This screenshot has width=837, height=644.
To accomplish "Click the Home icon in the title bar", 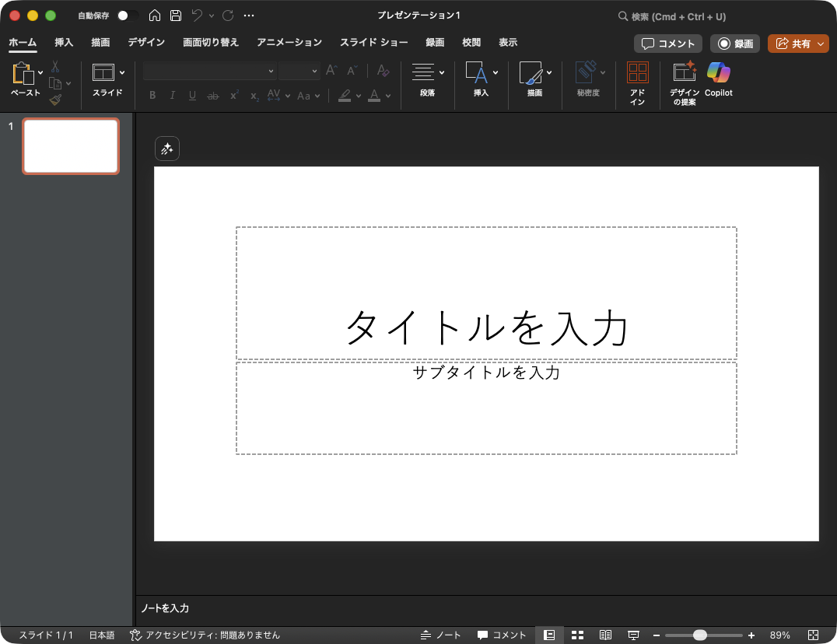I will click(x=155, y=16).
